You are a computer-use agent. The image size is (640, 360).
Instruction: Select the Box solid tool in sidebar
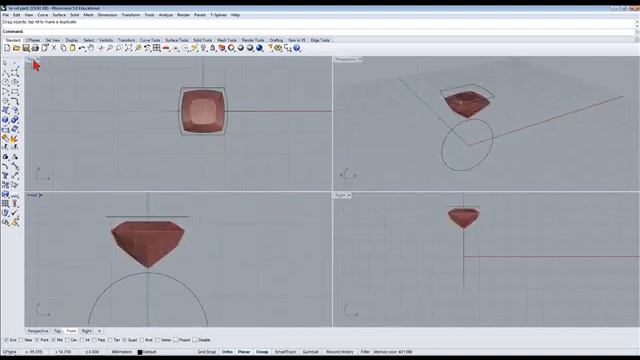tap(5, 120)
